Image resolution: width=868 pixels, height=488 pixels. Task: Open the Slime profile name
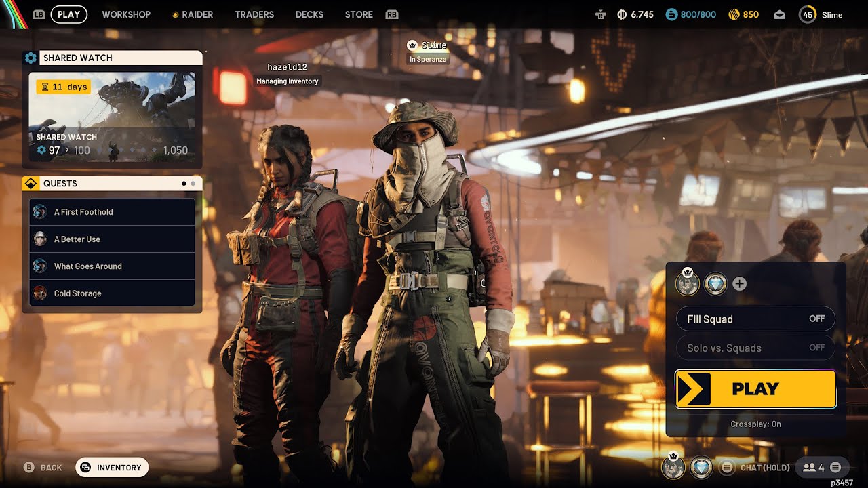point(832,15)
